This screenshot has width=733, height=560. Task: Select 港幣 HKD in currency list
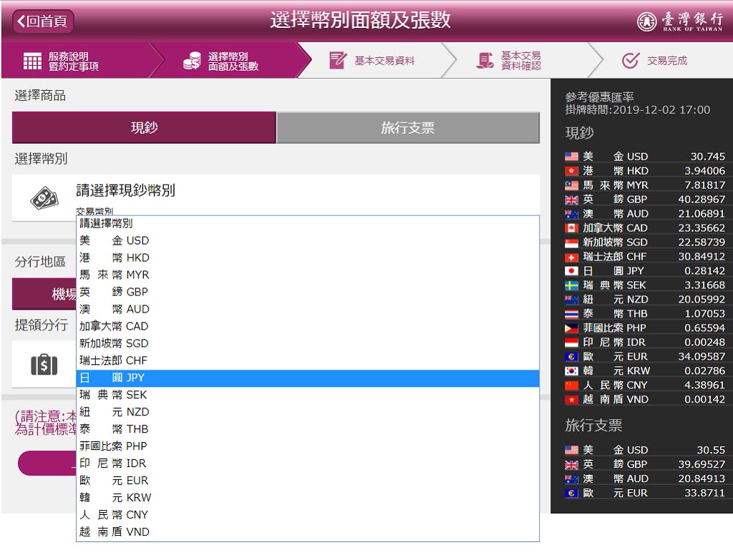(x=308, y=257)
